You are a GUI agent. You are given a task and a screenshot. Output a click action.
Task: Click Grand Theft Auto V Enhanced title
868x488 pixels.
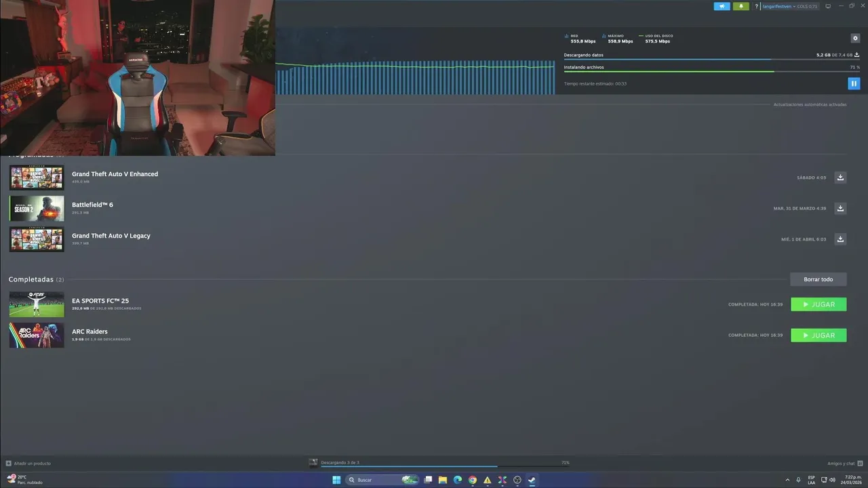click(115, 174)
